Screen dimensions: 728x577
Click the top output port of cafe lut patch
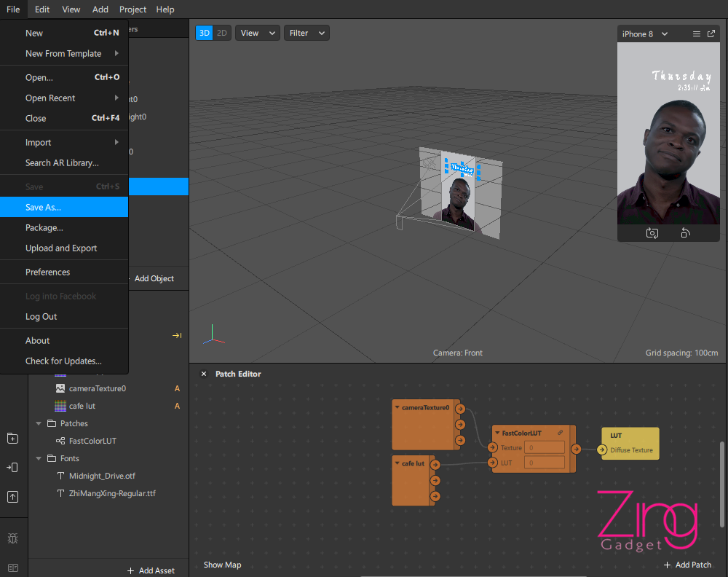(435, 465)
